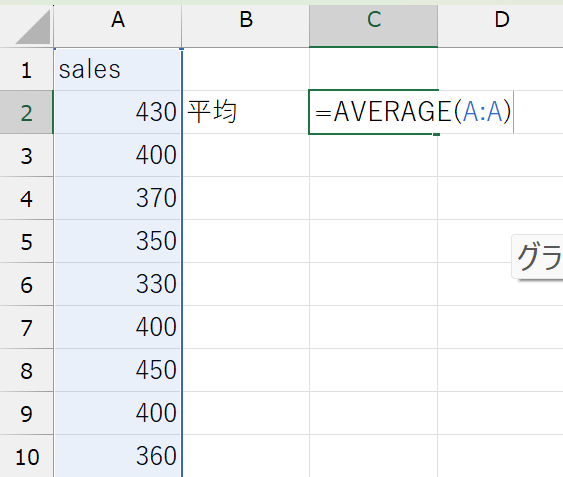Screen dimensions: 563x477
Task: Select row 1 header
Action: point(27,69)
